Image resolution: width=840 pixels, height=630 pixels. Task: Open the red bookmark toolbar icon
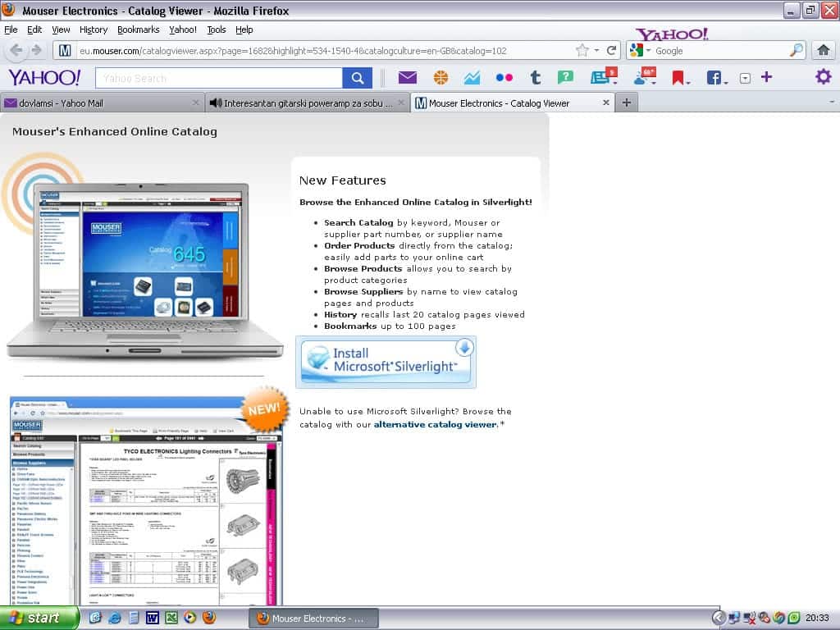point(678,78)
